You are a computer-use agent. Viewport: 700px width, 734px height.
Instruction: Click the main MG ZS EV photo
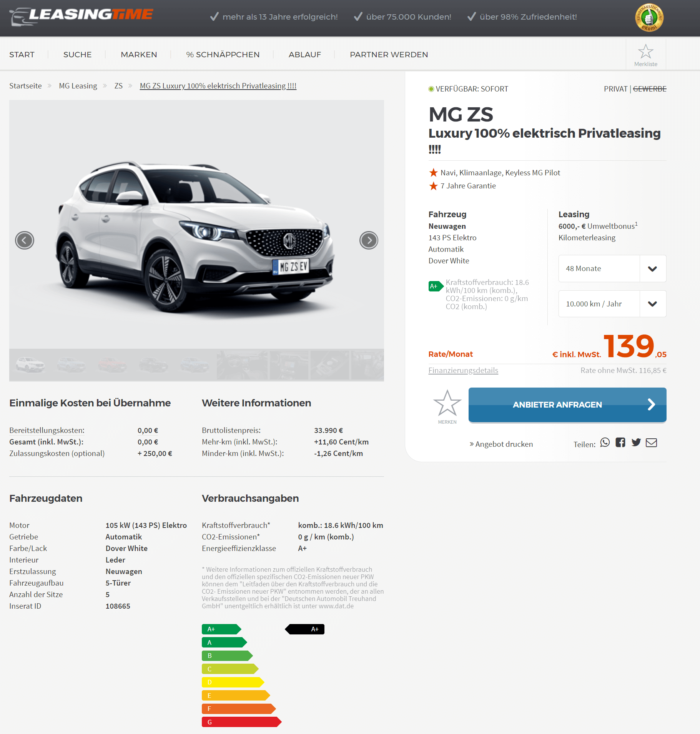(x=196, y=225)
